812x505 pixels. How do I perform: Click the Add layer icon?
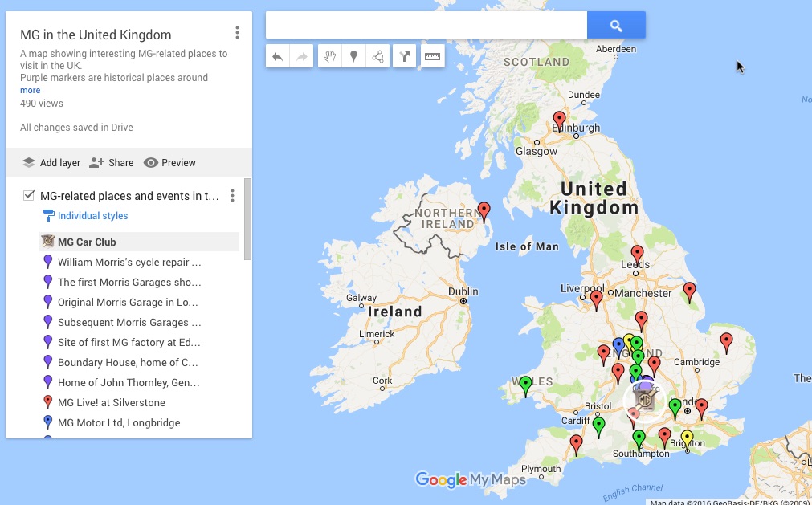[28, 162]
